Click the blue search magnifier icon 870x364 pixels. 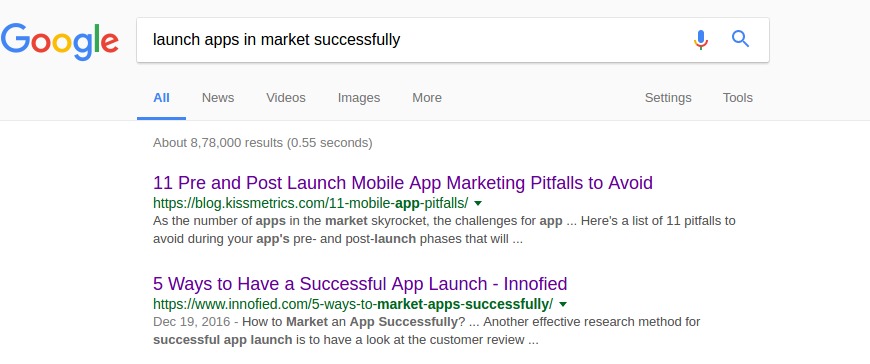(741, 39)
